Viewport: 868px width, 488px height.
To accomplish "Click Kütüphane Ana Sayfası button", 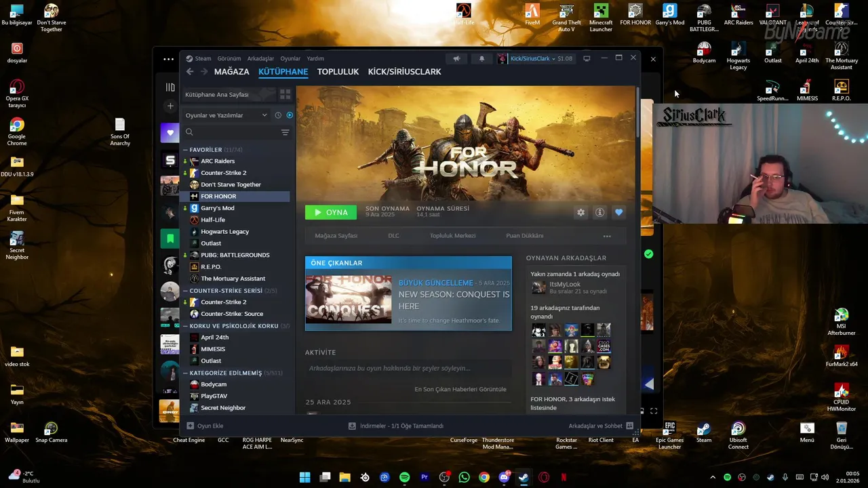I will coord(229,94).
